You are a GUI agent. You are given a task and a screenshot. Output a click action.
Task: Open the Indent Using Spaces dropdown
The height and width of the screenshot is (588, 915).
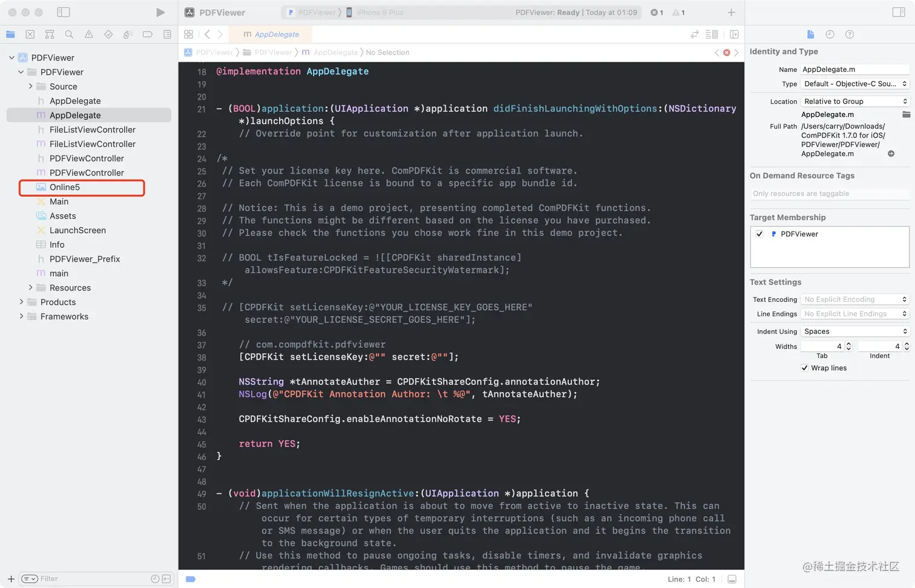coord(855,332)
